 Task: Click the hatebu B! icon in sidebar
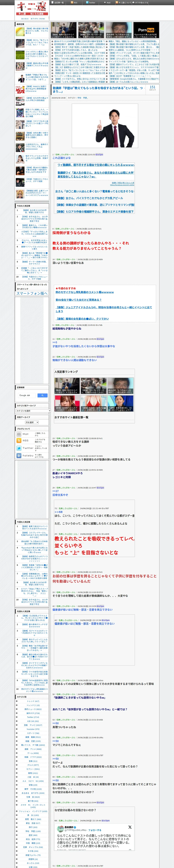coord(19,456)
